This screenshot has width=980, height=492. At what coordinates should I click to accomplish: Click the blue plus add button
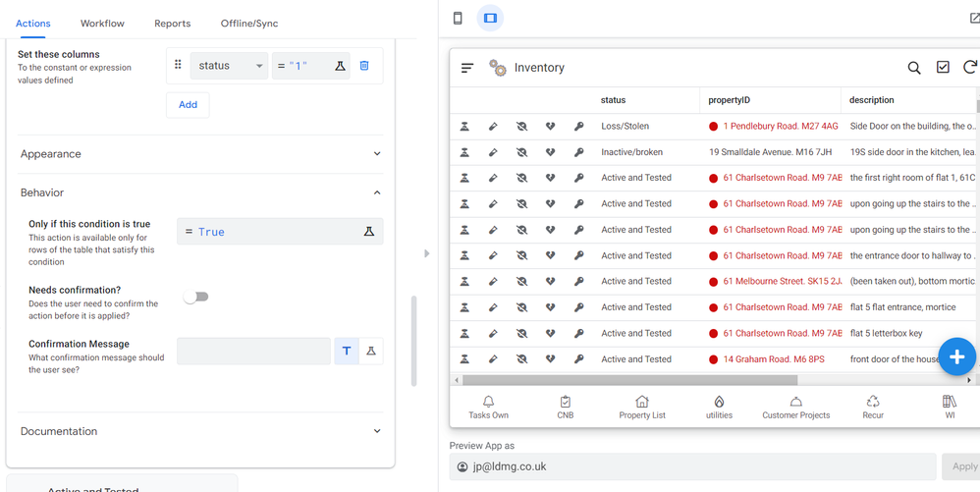[x=956, y=356]
